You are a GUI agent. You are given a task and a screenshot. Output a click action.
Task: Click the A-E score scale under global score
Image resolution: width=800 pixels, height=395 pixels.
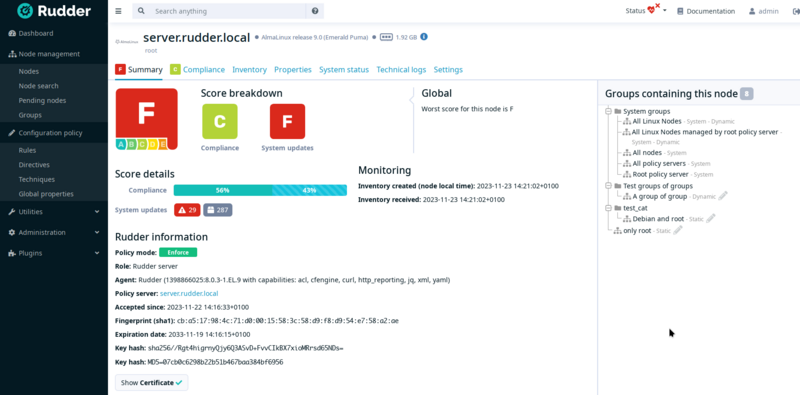coord(142,144)
